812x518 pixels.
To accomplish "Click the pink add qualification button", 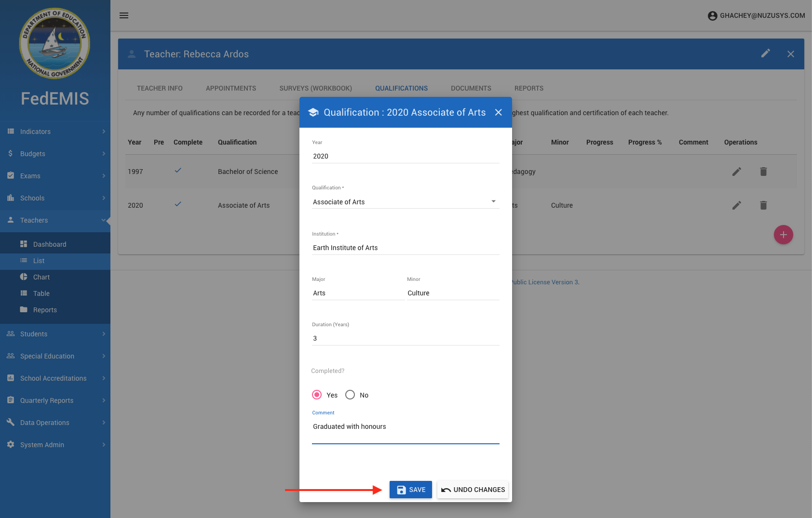I will [x=783, y=235].
